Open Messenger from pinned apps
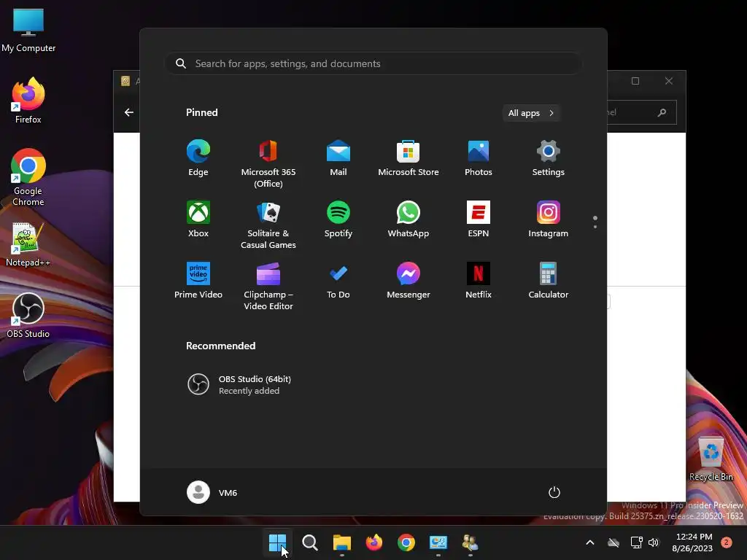This screenshot has width=747, height=560. click(x=409, y=281)
